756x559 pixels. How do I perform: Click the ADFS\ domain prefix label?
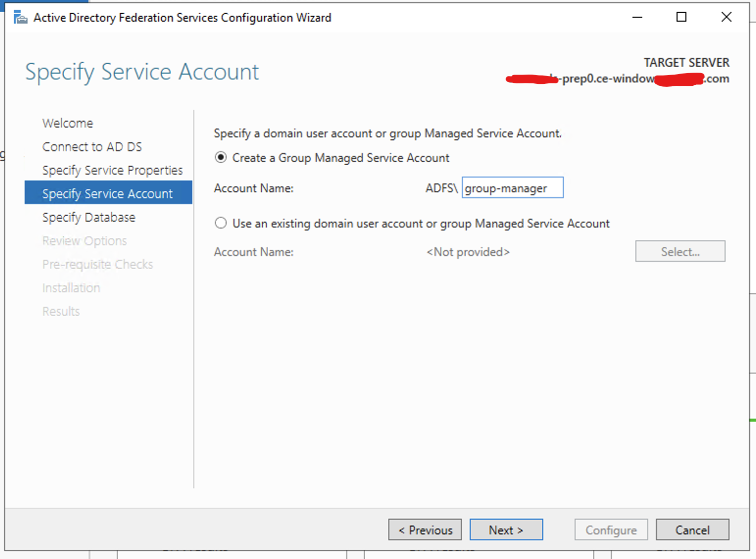click(441, 188)
